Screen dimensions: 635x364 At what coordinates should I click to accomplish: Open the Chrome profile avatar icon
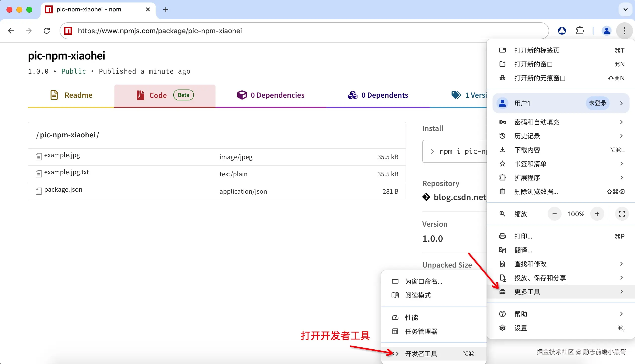tap(606, 30)
